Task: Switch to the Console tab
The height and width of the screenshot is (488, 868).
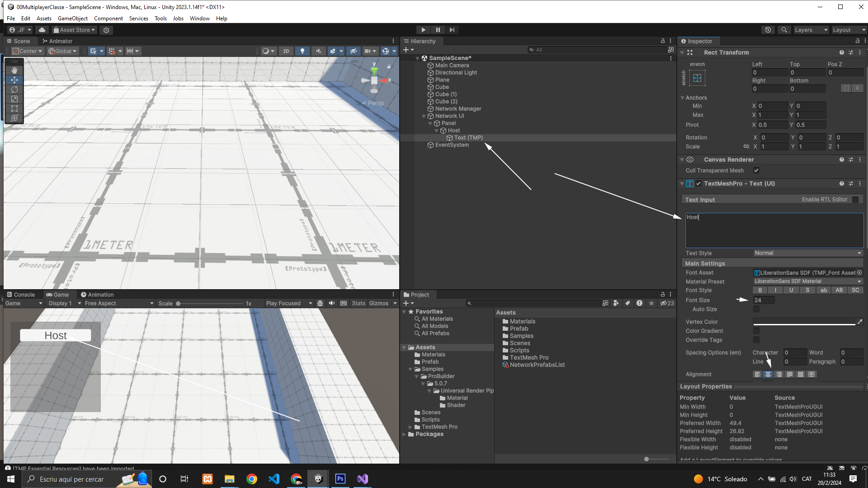Action: pos(21,295)
